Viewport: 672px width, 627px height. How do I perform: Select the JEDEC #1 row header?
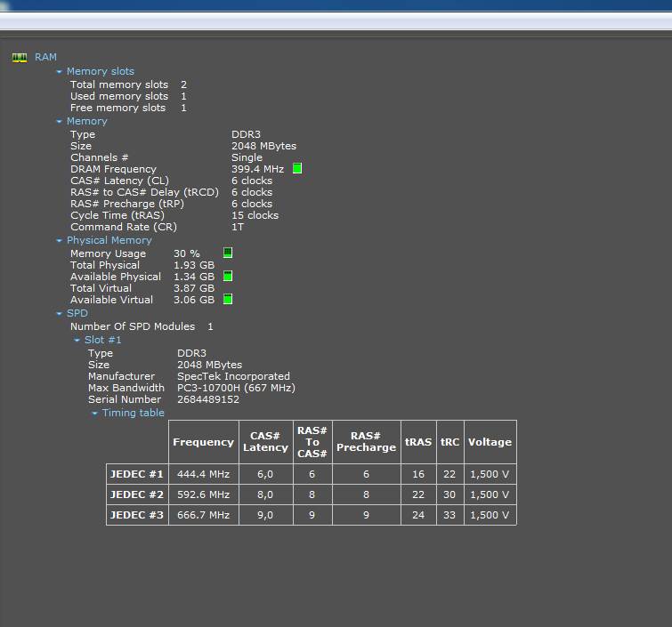click(137, 475)
